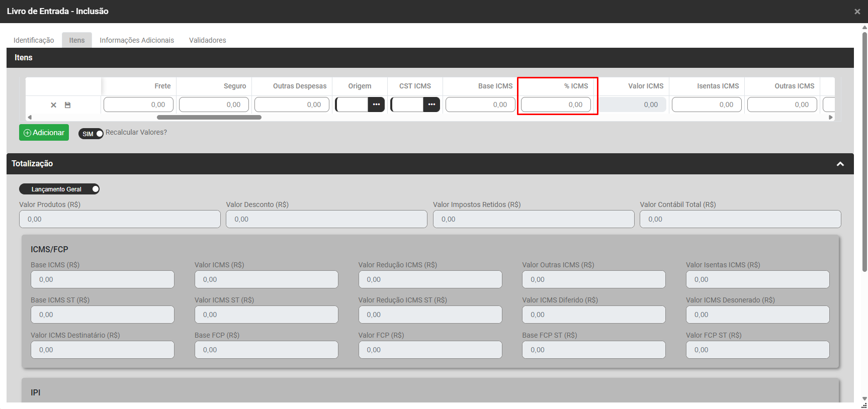Focus the Outras Despesas input

(292, 105)
